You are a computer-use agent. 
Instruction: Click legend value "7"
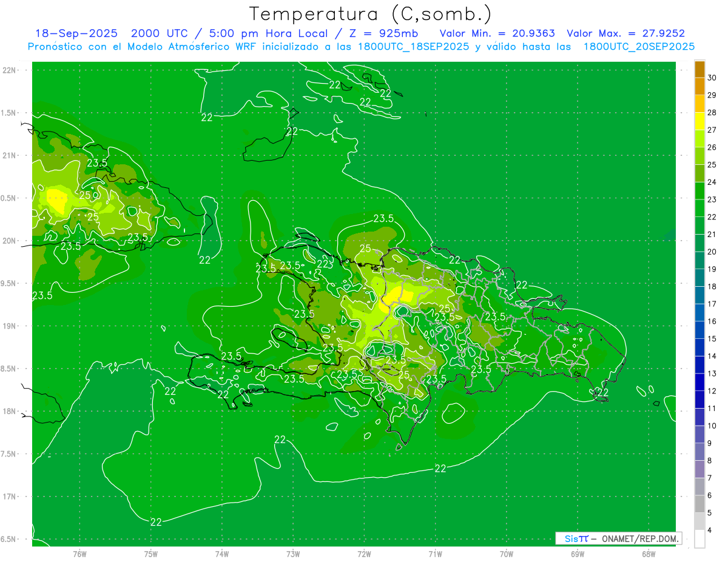pos(710,478)
